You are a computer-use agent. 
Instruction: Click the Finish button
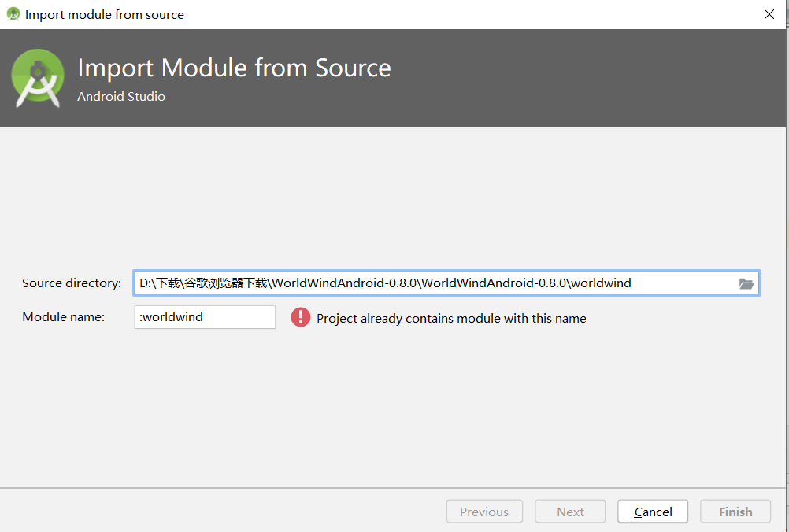[735, 511]
